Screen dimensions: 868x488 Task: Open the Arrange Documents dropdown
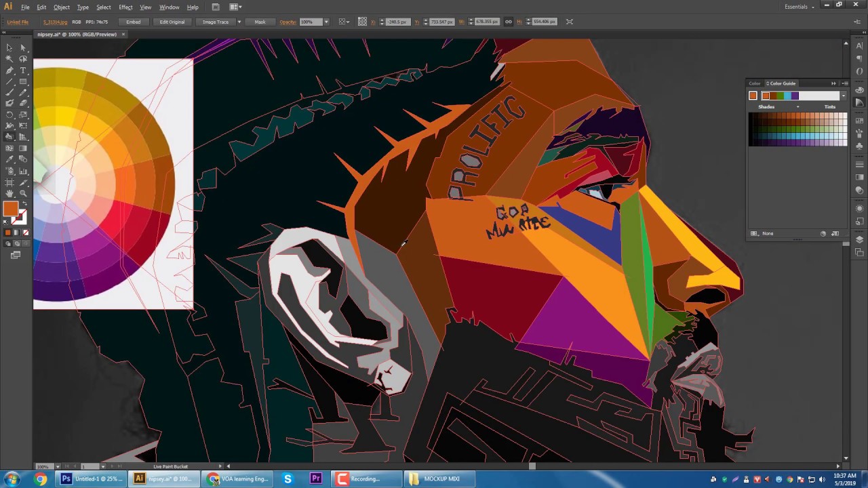235,7
